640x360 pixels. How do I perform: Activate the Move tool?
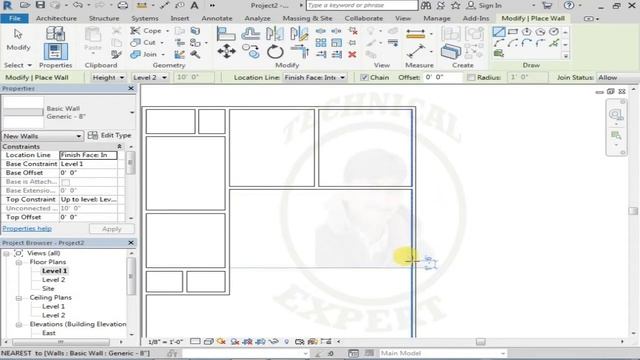[x=226, y=52]
